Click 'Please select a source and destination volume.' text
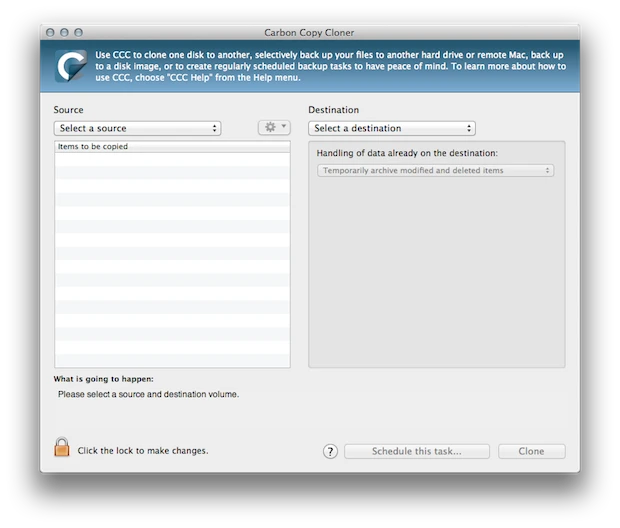This screenshot has width=620, height=528. [x=148, y=394]
